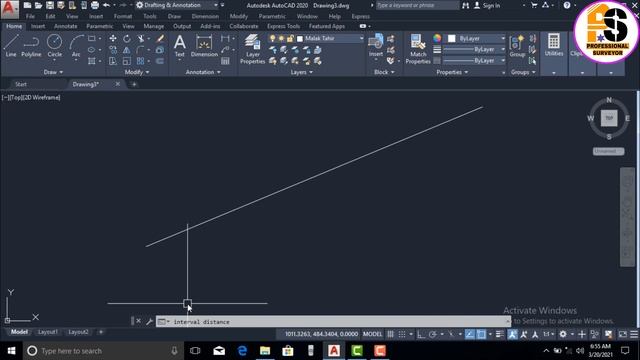Click the keyword search box
The width and height of the screenshot is (640, 360).
(x=417, y=5)
